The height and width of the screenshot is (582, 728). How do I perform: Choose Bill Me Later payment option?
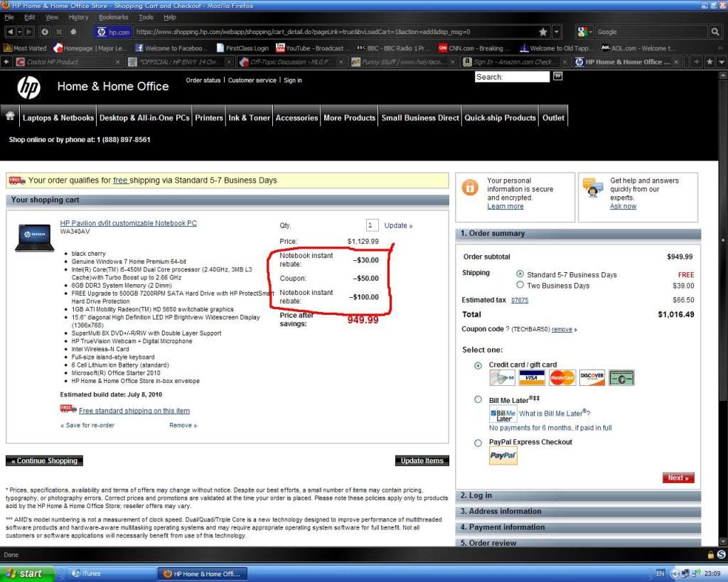pos(478,399)
